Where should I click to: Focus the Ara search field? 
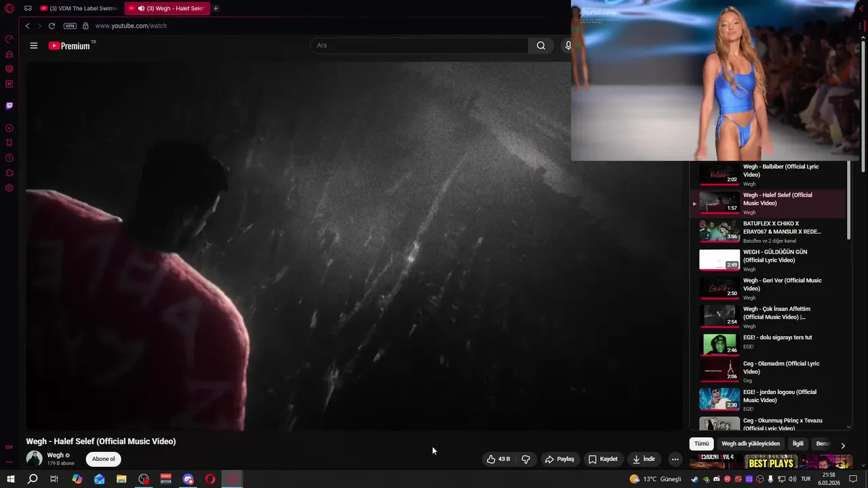(x=419, y=45)
